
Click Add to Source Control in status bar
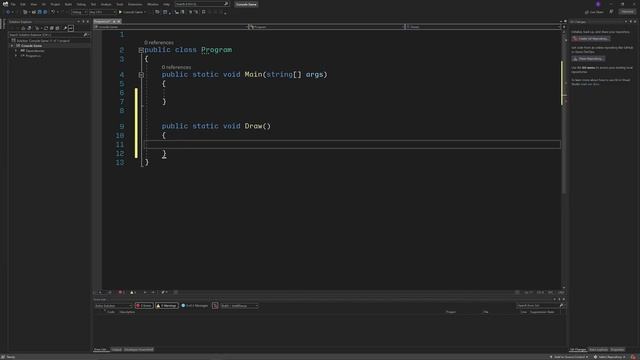click(569, 357)
